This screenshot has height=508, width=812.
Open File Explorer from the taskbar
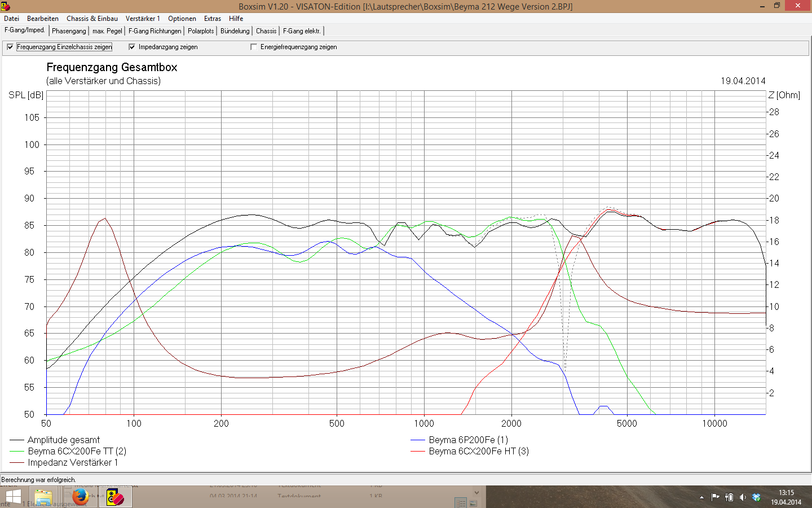tap(43, 497)
